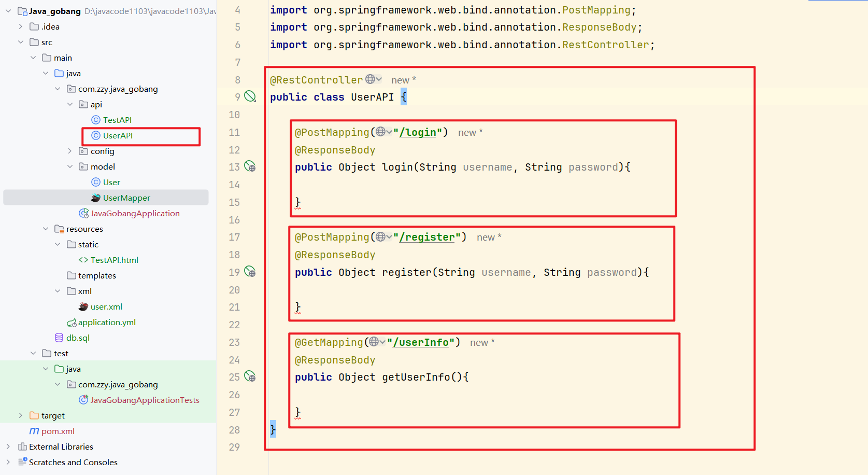
Task: Select the templates folder
Action: coord(97,275)
